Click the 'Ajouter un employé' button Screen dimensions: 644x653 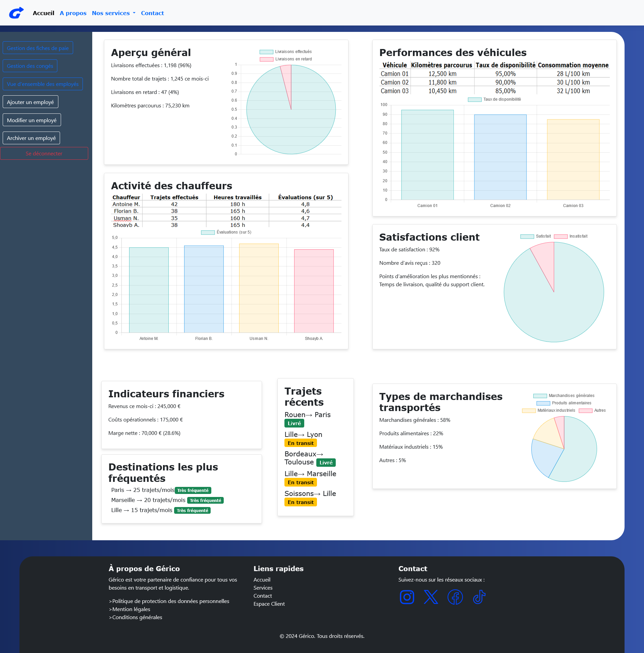pos(31,102)
